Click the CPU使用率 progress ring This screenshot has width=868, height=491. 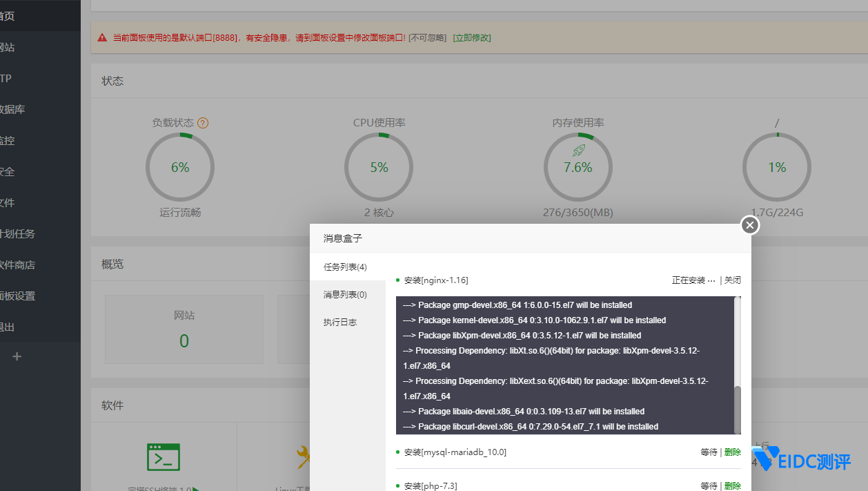click(379, 166)
